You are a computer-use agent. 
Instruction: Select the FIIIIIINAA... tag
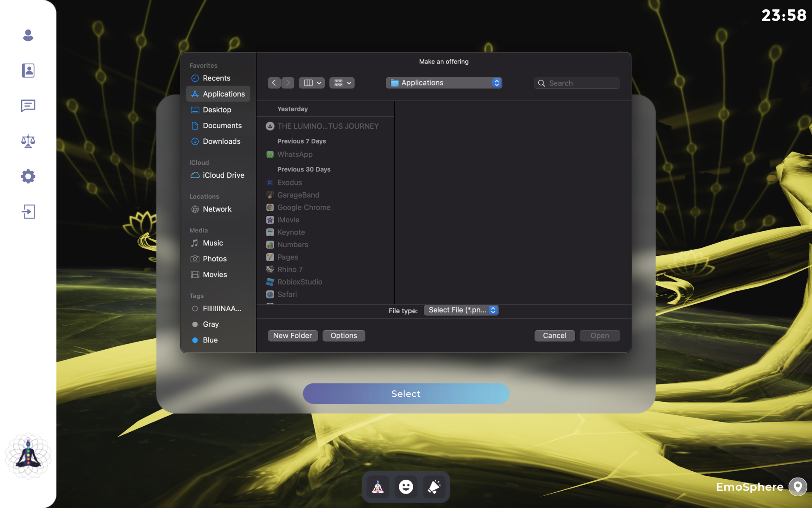[218, 309]
